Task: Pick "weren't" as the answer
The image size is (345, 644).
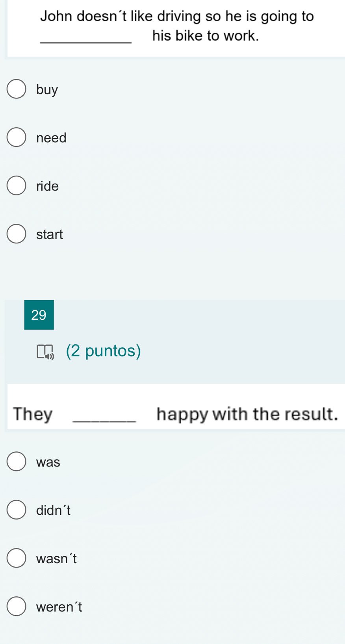Action: coord(16,607)
